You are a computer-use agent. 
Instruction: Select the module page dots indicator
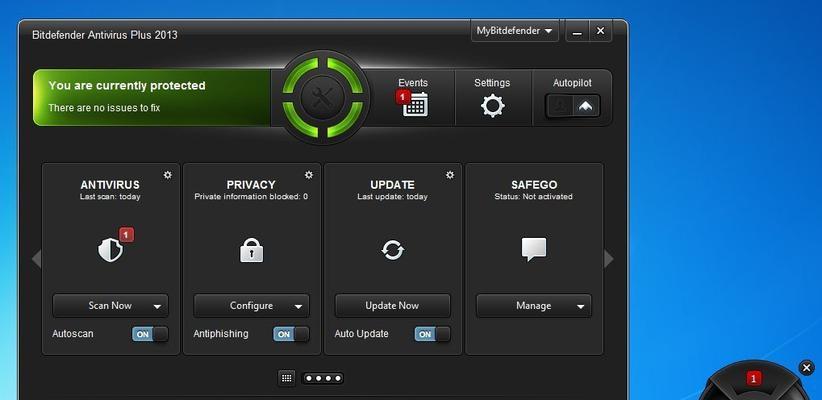coord(323,378)
